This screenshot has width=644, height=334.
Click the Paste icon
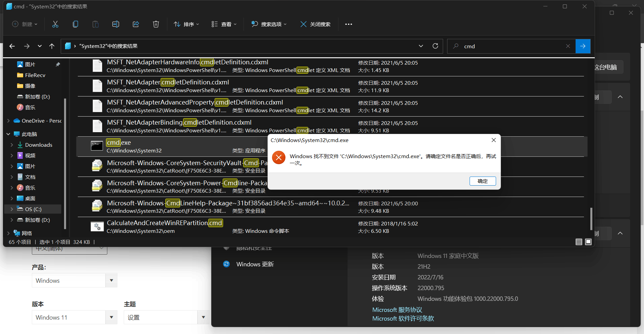point(95,24)
